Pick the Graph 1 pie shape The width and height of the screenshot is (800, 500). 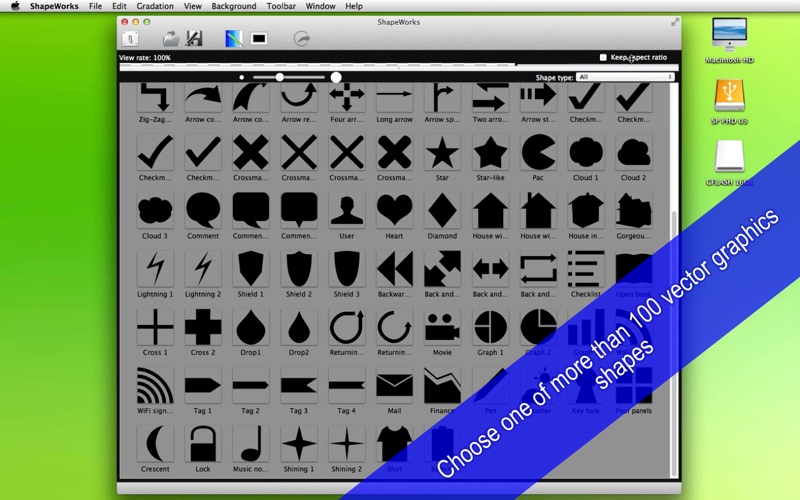pyautogui.click(x=490, y=327)
